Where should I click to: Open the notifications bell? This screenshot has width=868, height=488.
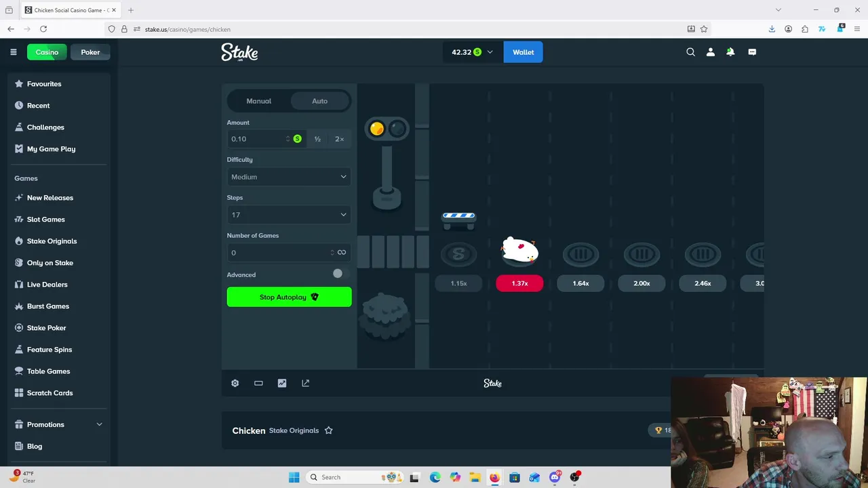[730, 52]
